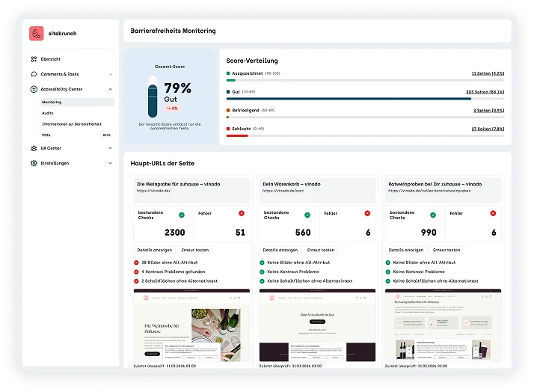Click Erneut testen for Die Weinprobe für zuhause

click(x=195, y=250)
